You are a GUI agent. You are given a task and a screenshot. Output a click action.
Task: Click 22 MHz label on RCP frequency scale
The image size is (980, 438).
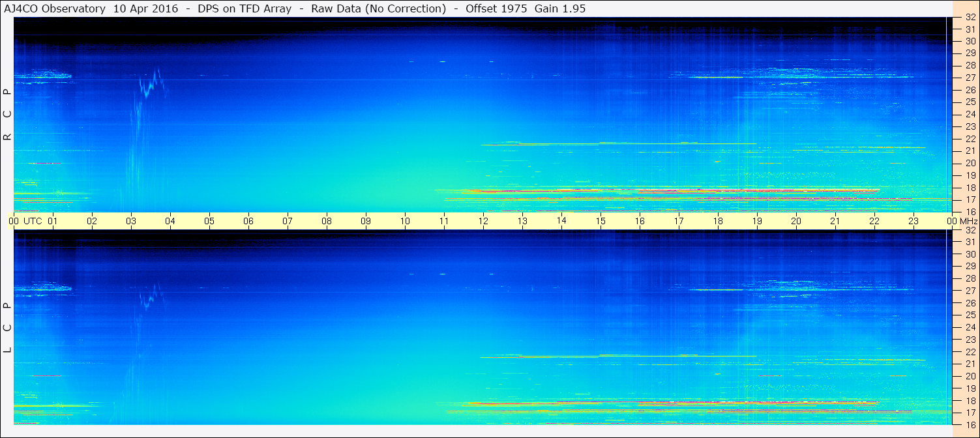point(970,139)
